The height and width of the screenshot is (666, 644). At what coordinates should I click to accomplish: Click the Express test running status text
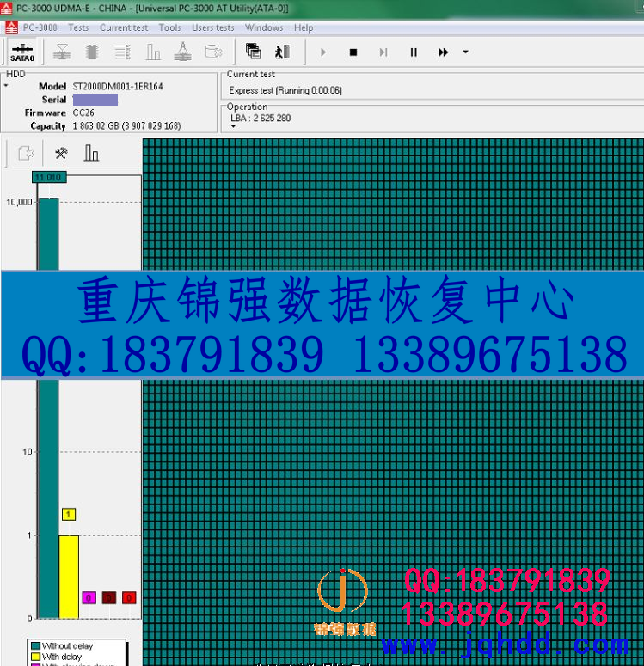click(x=285, y=90)
